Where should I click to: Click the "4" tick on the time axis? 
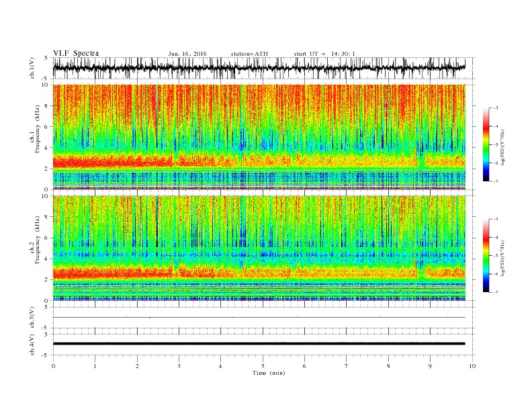point(220,366)
